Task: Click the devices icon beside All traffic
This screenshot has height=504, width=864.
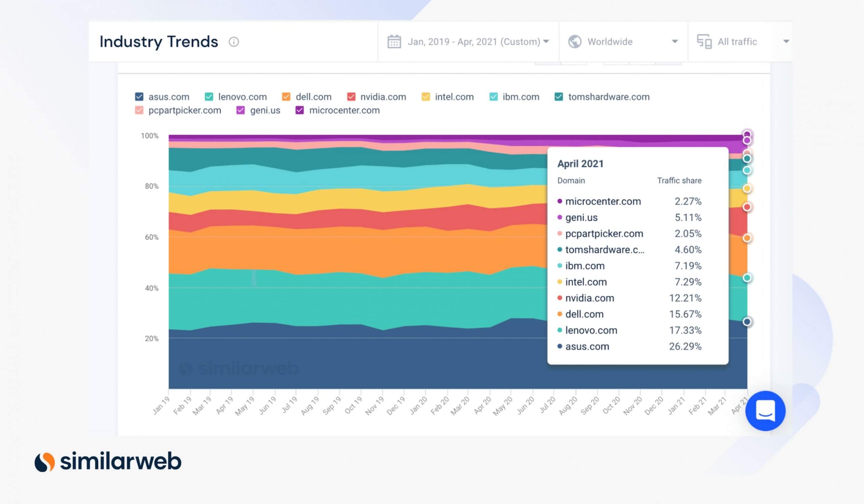Action: click(704, 42)
